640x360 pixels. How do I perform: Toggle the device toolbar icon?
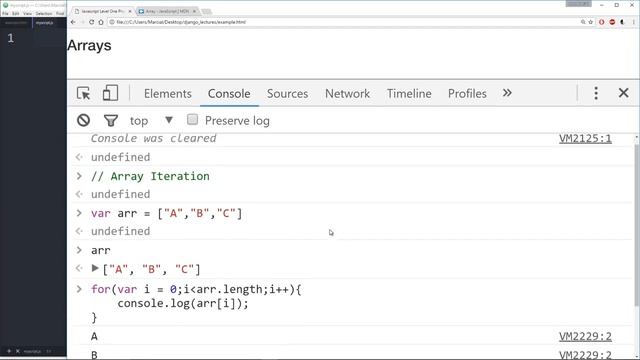(110, 93)
